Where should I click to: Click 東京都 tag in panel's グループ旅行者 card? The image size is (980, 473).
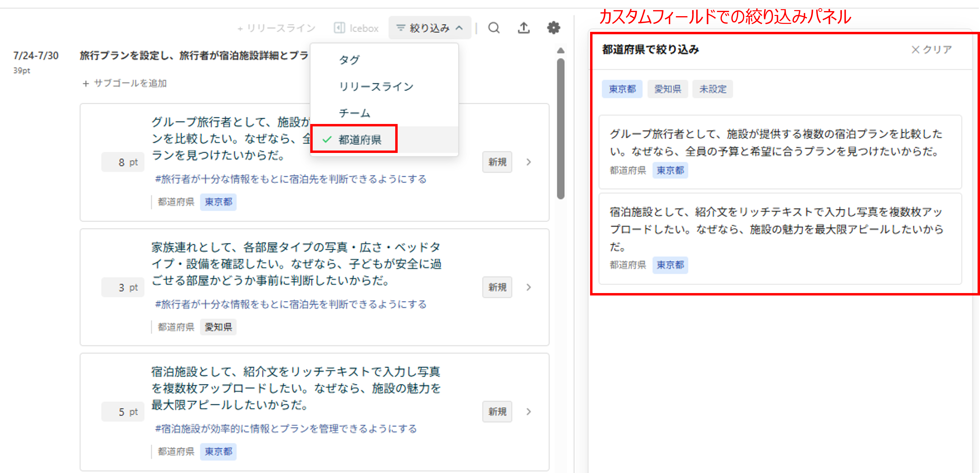(x=670, y=171)
